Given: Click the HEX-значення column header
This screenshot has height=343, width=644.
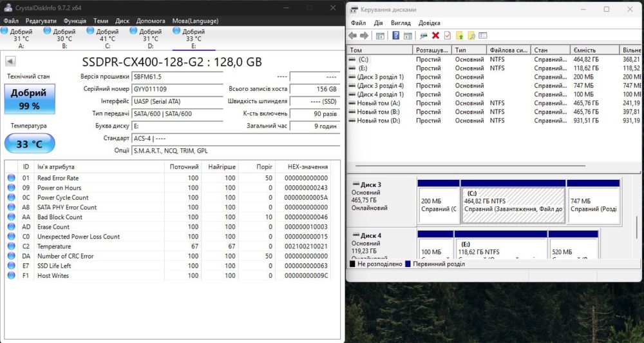Looking at the screenshot, I should point(303,166).
